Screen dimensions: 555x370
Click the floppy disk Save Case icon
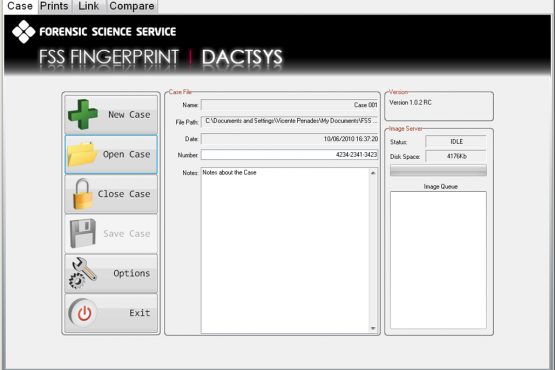pyautogui.click(x=83, y=233)
